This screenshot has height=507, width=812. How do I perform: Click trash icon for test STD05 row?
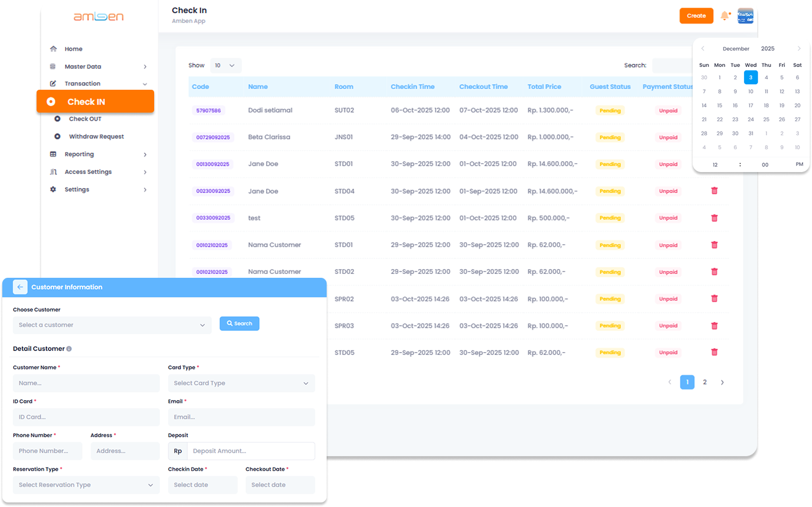click(x=714, y=218)
